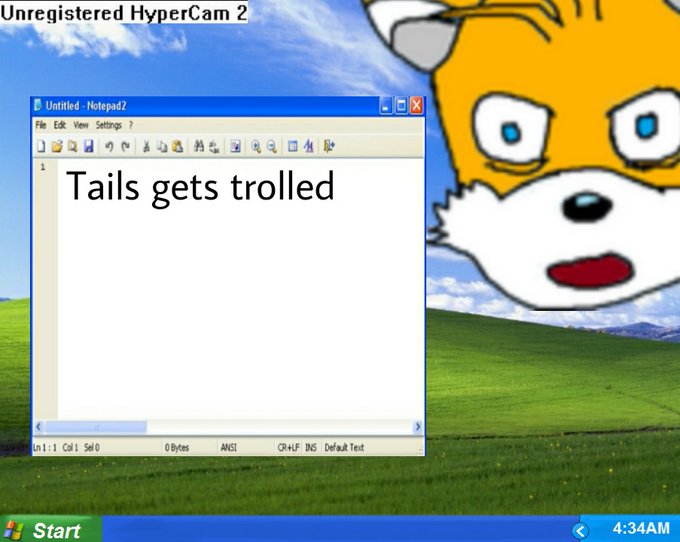The width and height of the screenshot is (680, 542).
Task: Close the Notepad2 window
Action: (x=416, y=105)
